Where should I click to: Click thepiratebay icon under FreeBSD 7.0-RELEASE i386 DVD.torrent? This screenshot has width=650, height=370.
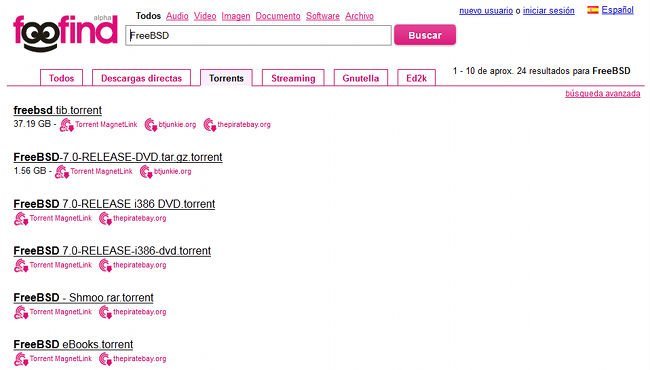click(105, 218)
